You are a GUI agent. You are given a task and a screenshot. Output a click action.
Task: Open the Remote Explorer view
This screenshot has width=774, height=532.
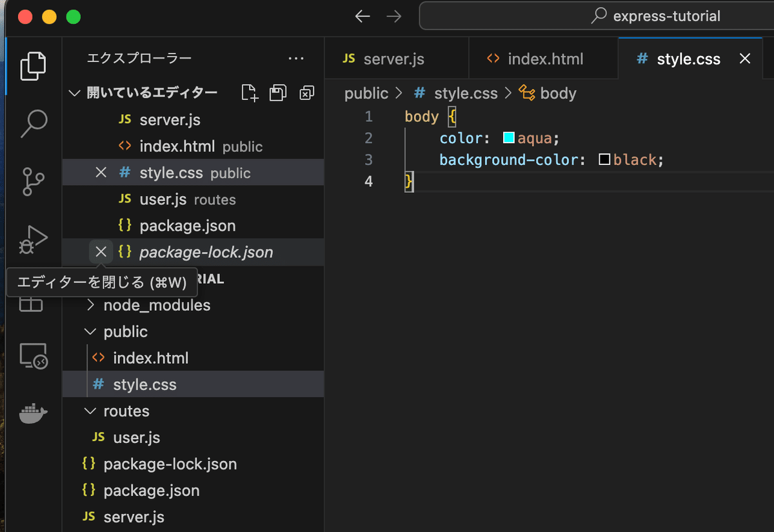[x=34, y=355]
